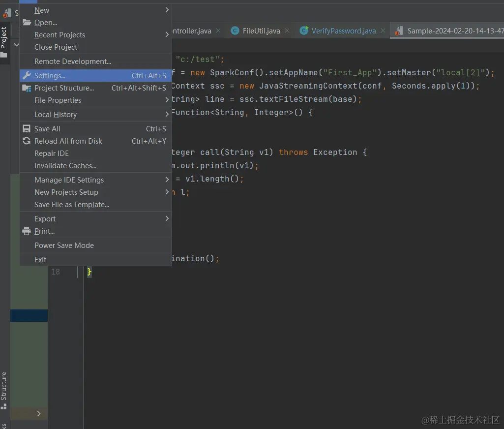Open Remote Development...
Image resolution: width=504 pixels, height=429 pixels.
coord(95,61)
